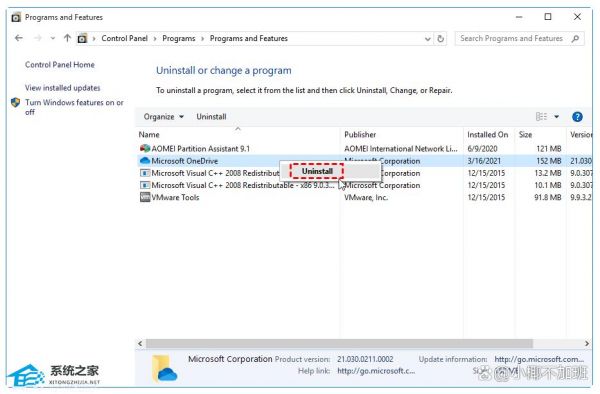Click the Control Panel icon in address bar
The image size is (600, 394).
[x=82, y=38]
